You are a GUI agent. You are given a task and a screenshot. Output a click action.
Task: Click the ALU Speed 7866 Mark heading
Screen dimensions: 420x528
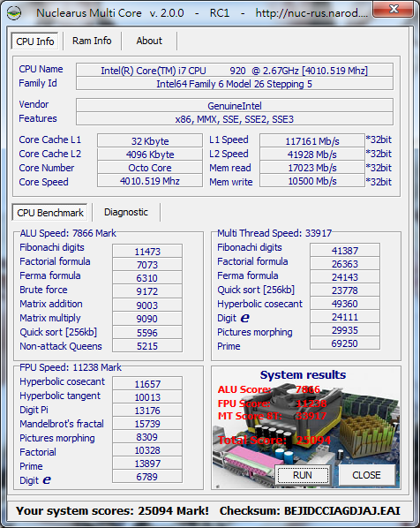click(68, 233)
